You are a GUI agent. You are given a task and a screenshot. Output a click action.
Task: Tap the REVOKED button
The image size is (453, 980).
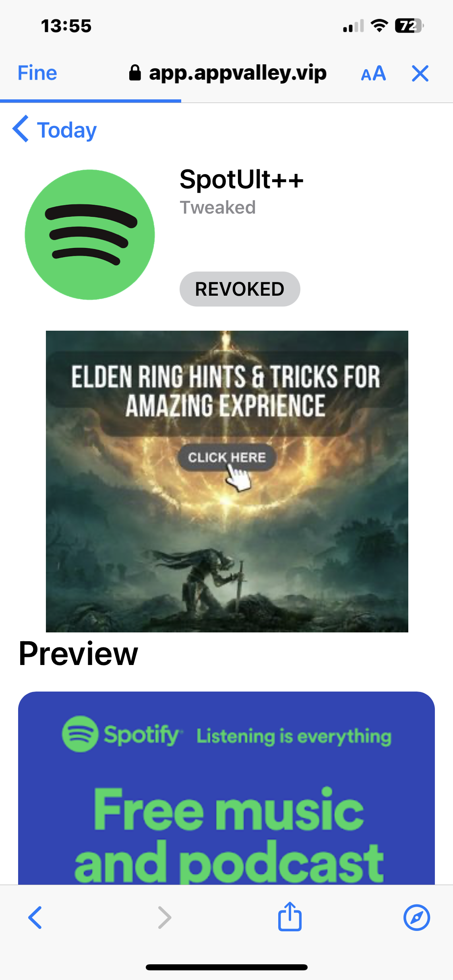point(240,289)
